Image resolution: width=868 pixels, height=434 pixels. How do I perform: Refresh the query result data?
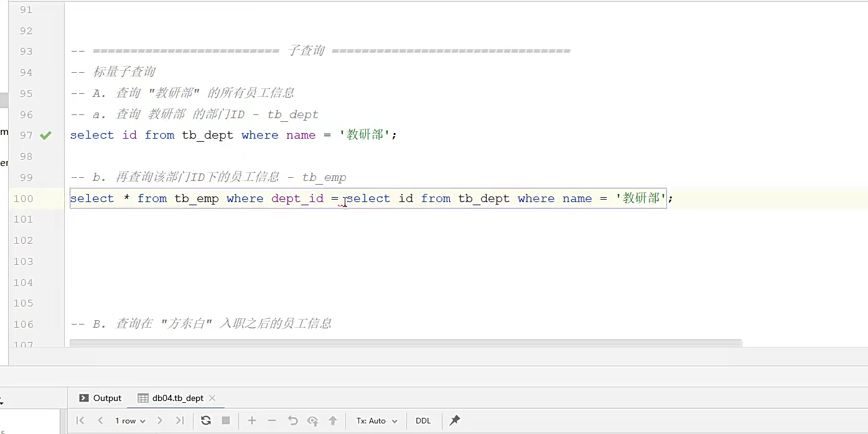point(206,420)
